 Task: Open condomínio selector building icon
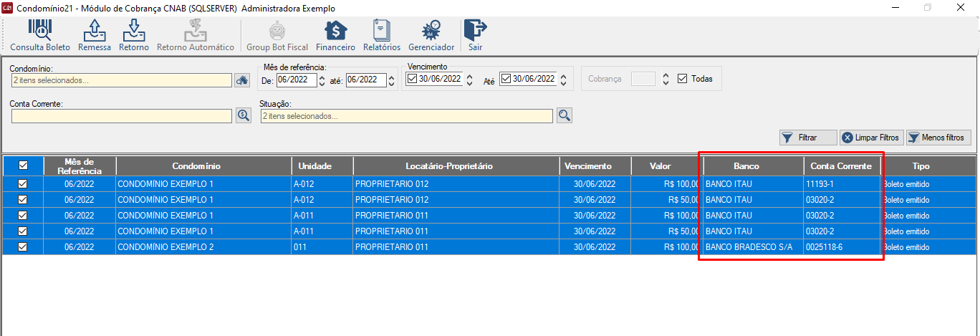(x=244, y=80)
